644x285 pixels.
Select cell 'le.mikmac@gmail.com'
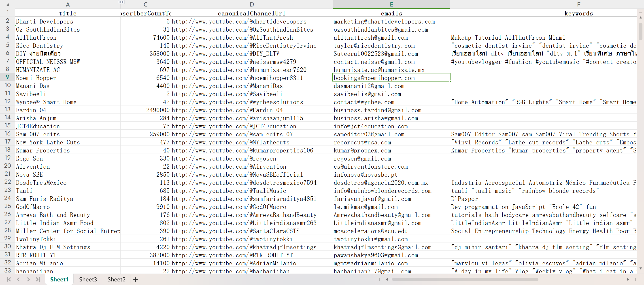391,207
